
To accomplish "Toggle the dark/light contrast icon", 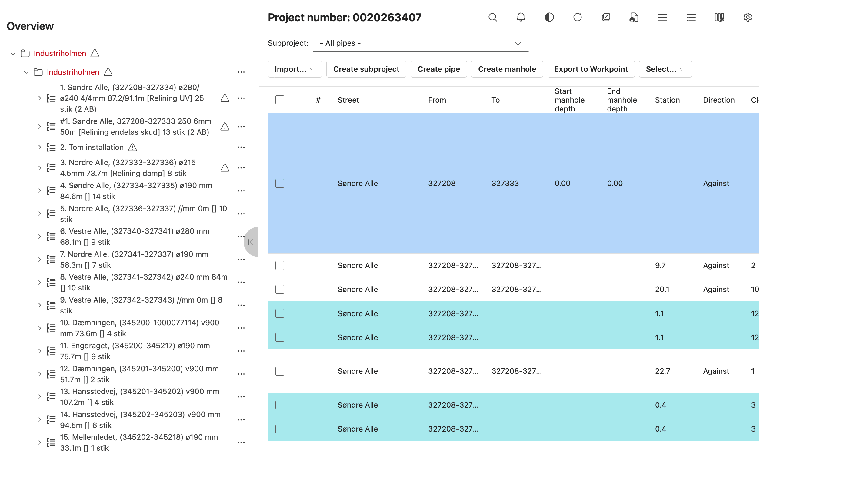I will pyautogui.click(x=549, y=17).
